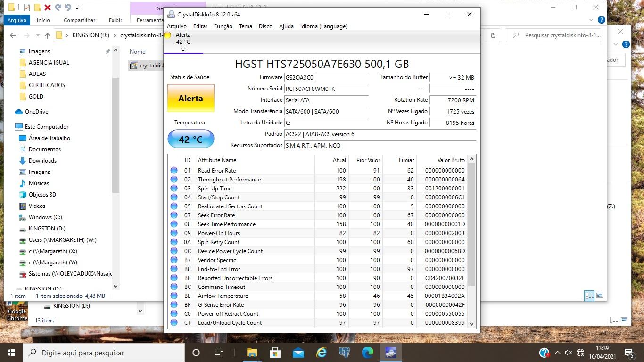Click the Up one level arrow in File Explorer
This screenshot has width=644, height=362.
click(x=47, y=35)
